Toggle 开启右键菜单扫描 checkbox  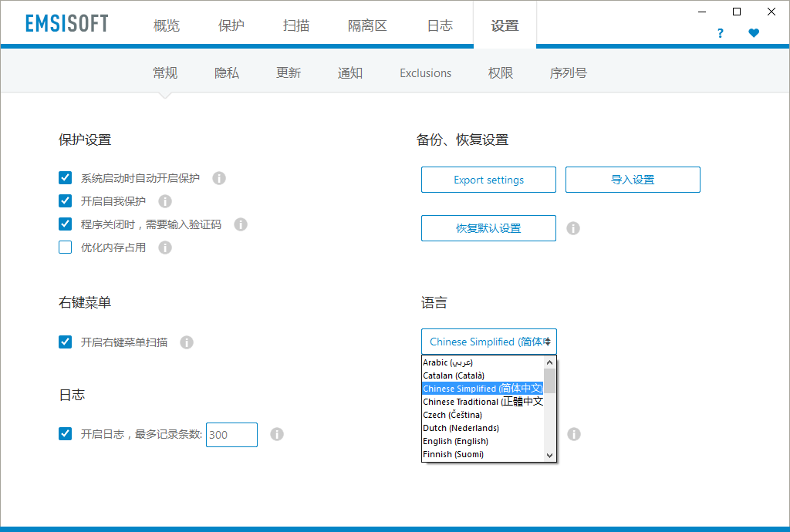[x=65, y=342]
